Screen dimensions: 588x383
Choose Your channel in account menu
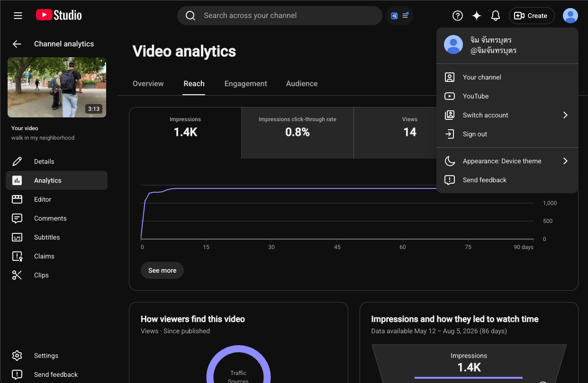507,77
